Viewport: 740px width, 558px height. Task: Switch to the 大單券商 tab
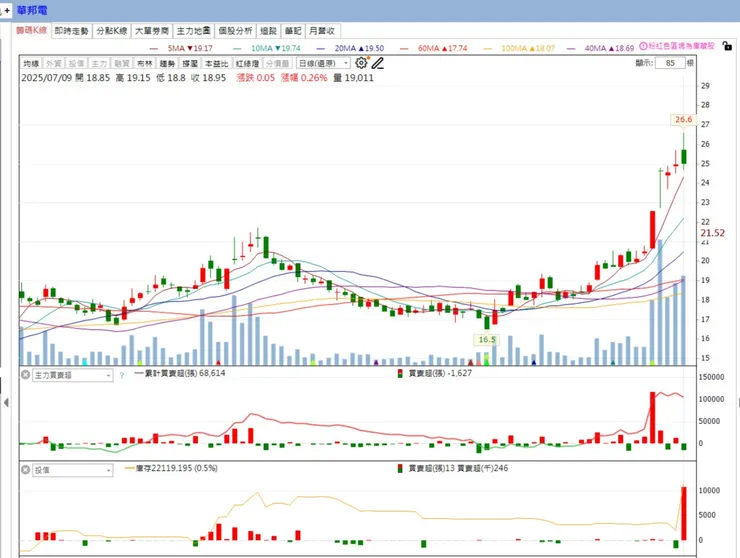152,31
